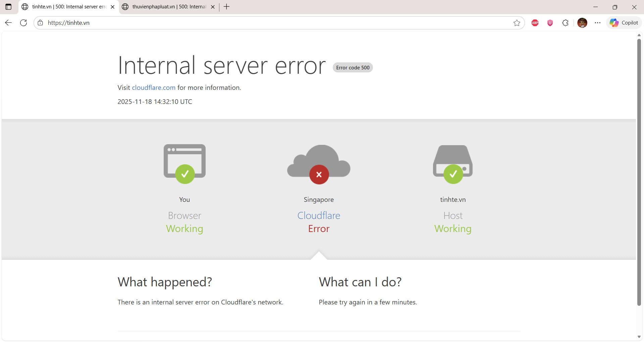Visit the cloudflare.com link
This screenshot has height=342, width=644.
click(154, 88)
